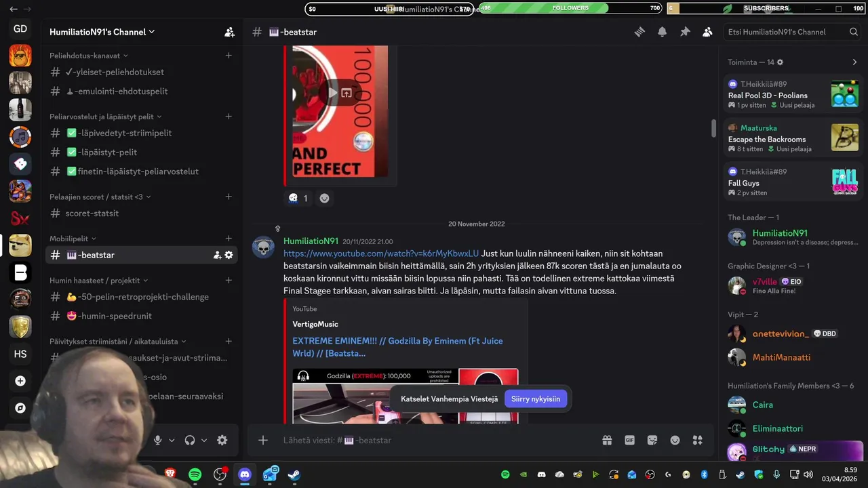Screen dimensions: 868x488
Task: Collapse Pelaajien scoret / statsit category
Action: point(100,197)
